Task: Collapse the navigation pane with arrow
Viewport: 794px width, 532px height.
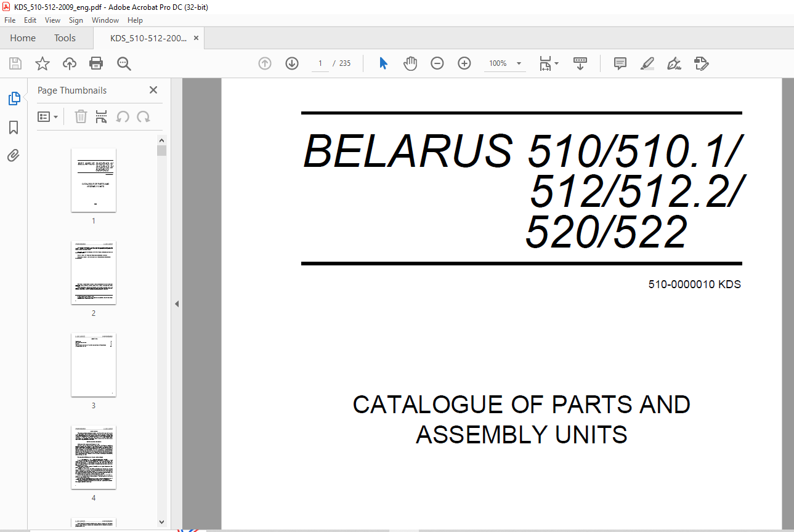Action: [x=177, y=304]
